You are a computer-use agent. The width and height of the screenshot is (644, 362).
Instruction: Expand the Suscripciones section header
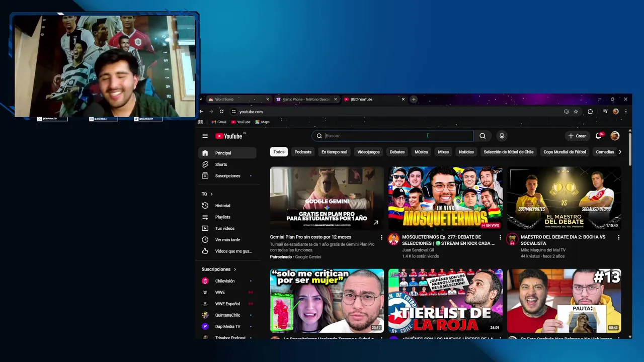click(219, 269)
